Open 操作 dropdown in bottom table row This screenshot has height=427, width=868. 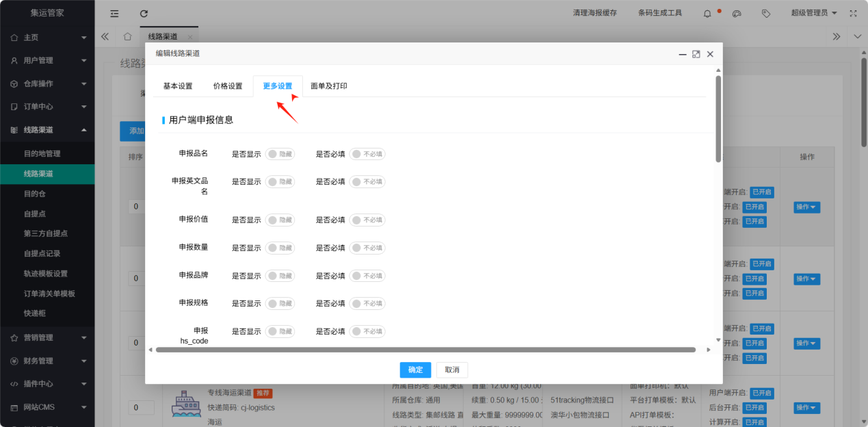point(807,408)
